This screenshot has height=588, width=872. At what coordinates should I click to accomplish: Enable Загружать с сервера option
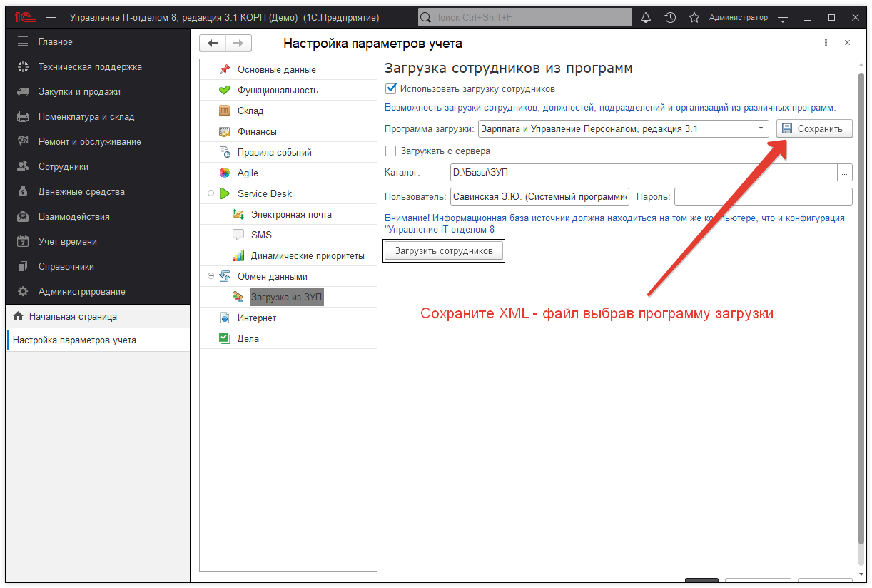point(390,151)
